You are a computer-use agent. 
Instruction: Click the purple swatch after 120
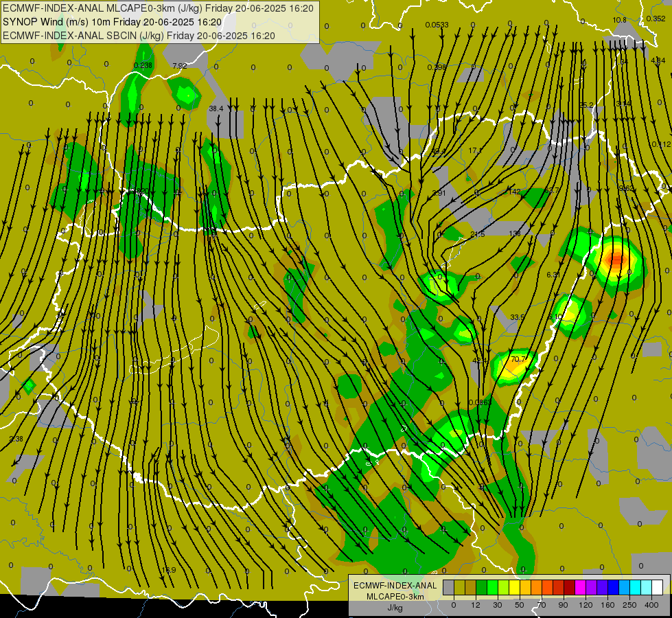(x=592, y=587)
